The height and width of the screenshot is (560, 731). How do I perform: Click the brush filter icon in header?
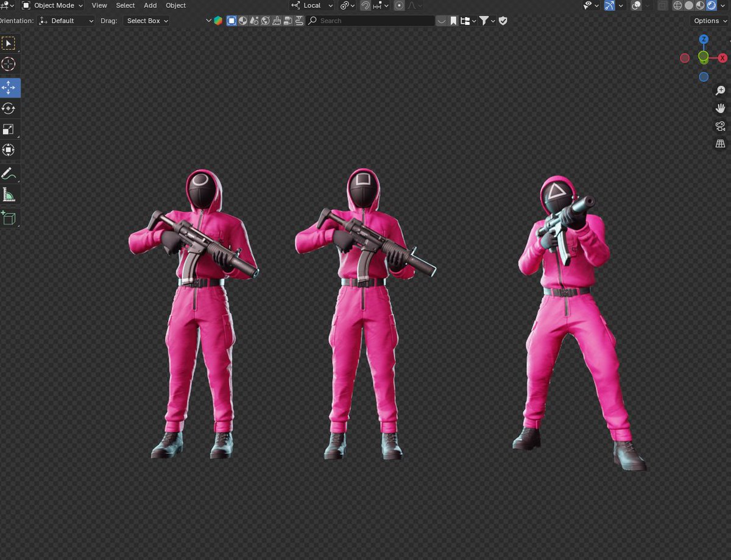(277, 21)
